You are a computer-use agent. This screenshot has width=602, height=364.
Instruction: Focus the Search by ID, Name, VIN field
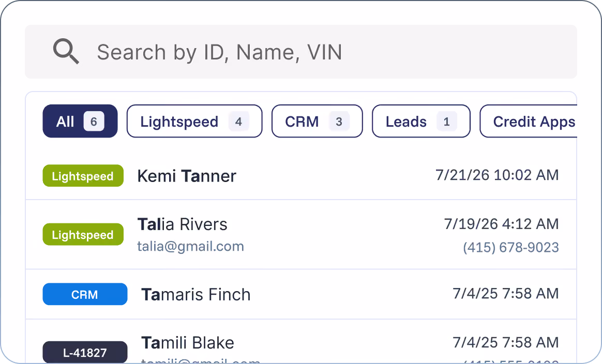click(300, 52)
